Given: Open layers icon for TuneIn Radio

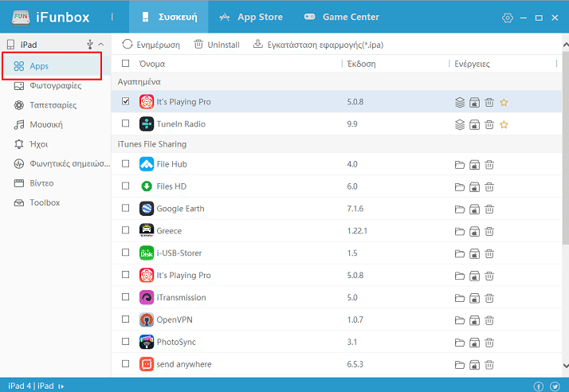Looking at the screenshot, I should coord(460,125).
